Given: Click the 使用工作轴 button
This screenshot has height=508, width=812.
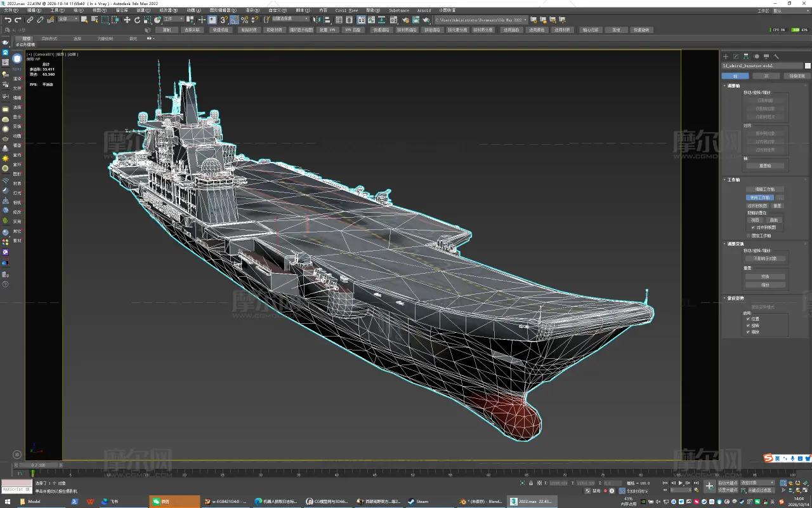Looking at the screenshot, I should (760, 197).
